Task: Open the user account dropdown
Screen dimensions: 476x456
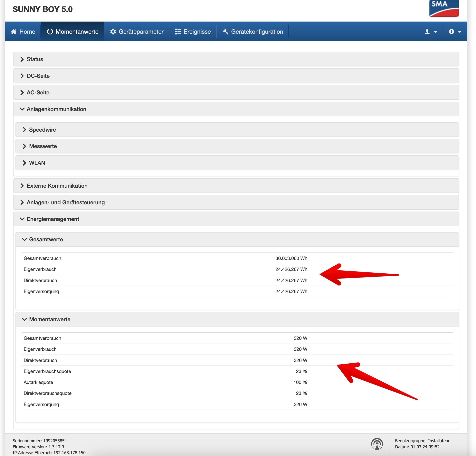Action: click(431, 32)
